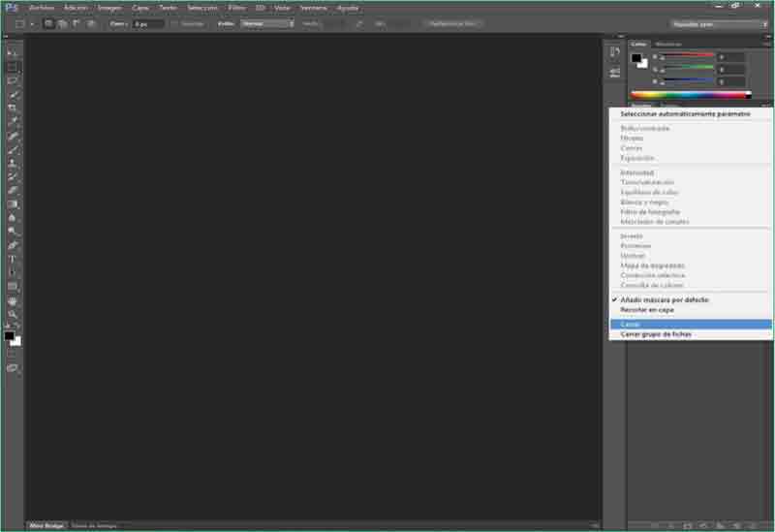Image resolution: width=775 pixels, height=532 pixels.
Task: Open the Filtro menu
Action: click(x=236, y=7)
